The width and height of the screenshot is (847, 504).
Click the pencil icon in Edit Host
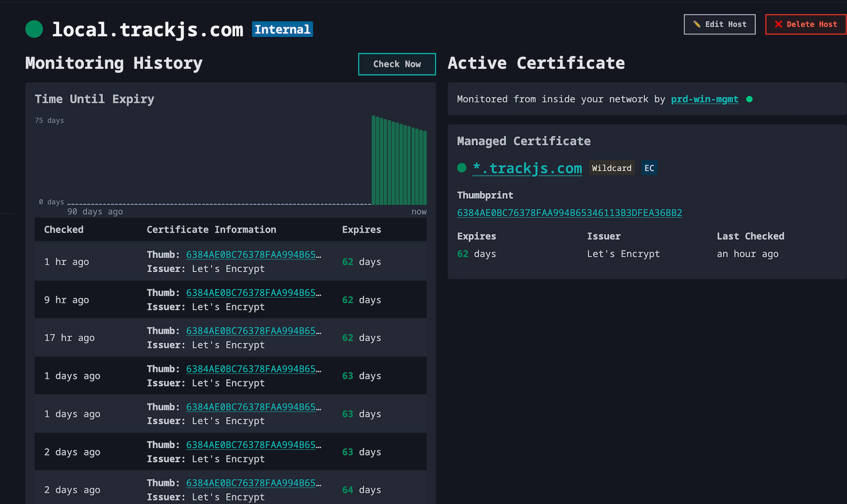697,24
